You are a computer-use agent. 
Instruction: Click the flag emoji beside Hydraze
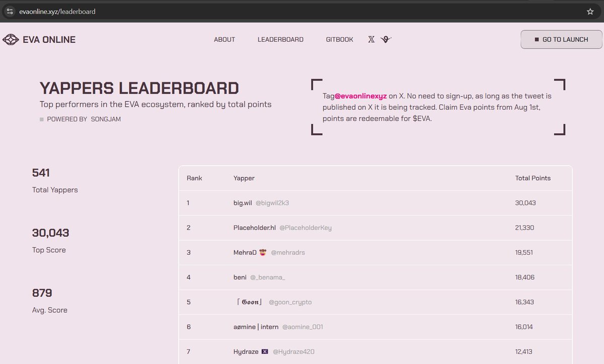(x=265, y=351)
